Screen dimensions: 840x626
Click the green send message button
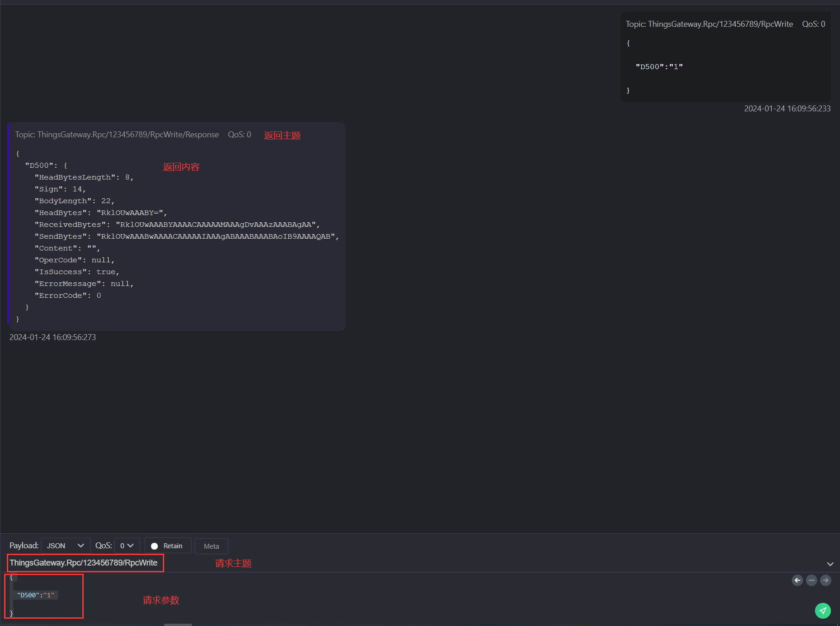(822, 611)
